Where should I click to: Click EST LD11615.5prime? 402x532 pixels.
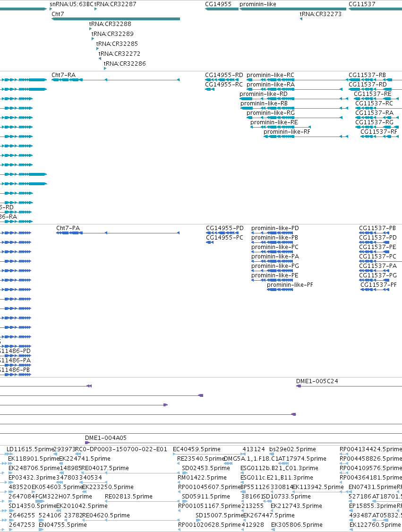pos(31,449)
